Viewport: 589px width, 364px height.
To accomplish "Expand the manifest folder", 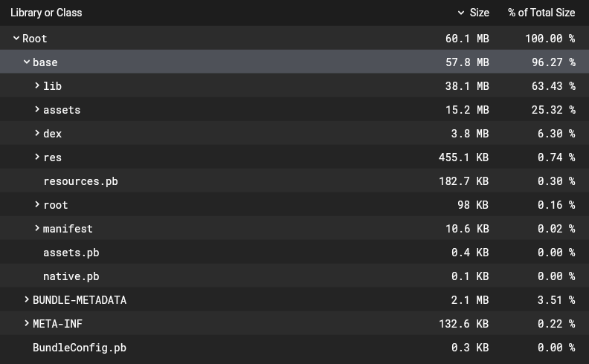I will tap(37, 229).
